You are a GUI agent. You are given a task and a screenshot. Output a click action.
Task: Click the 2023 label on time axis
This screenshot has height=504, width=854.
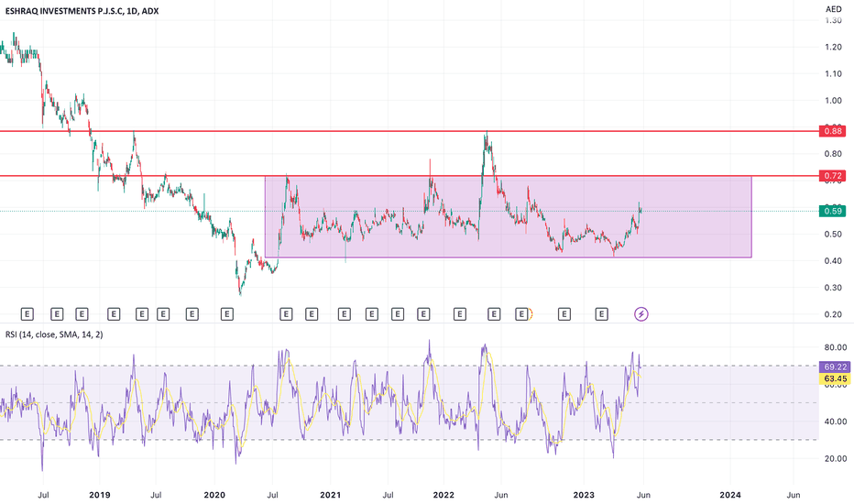[x=584, y=495]
